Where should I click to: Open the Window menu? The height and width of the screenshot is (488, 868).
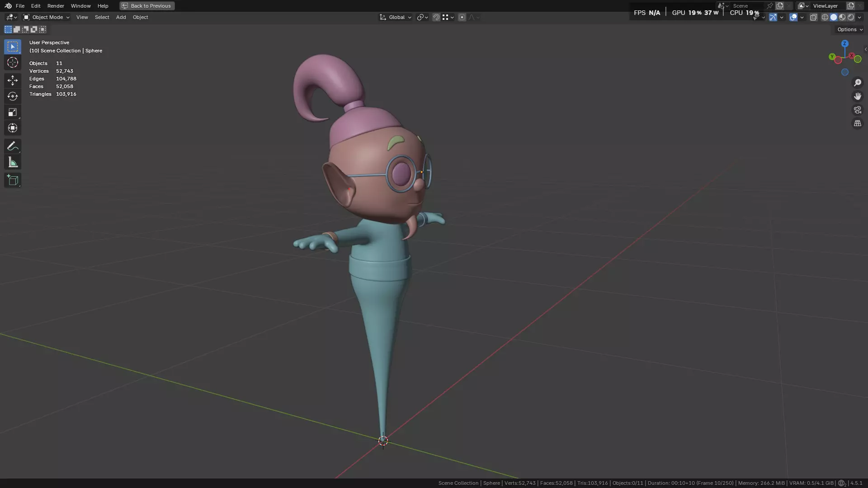click(81, 6)
